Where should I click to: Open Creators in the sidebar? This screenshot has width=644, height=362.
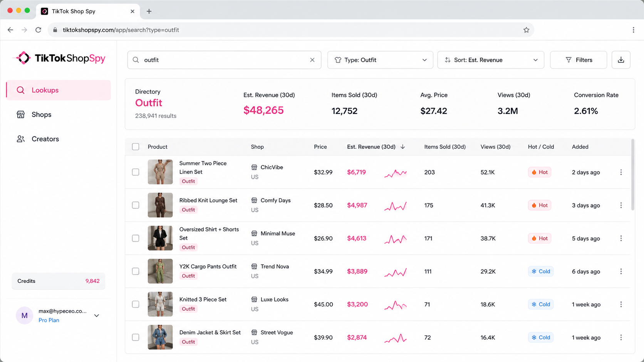tap(59, 139)
